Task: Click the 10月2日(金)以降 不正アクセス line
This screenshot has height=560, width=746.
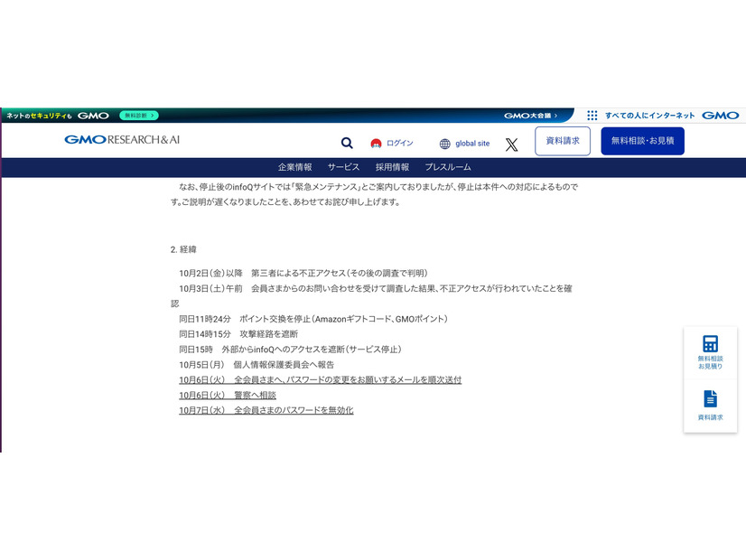Action: pos(303,273)
